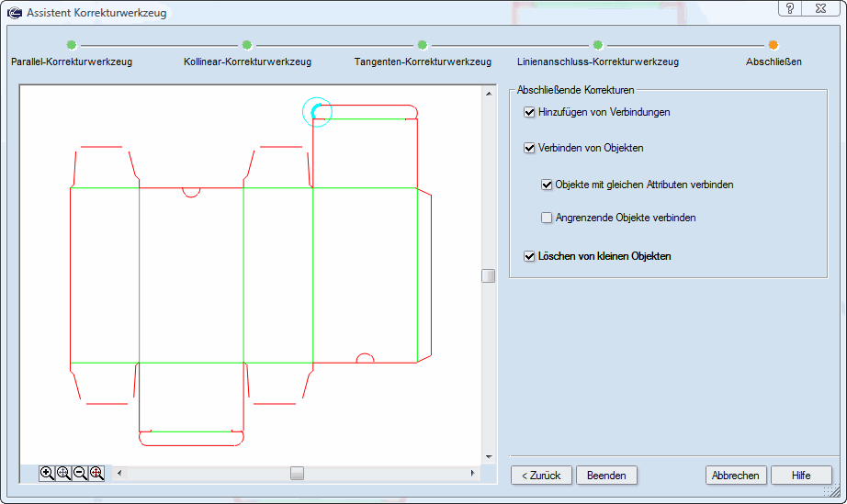This screenshot has width=847, height=504.
Task: Select the Abschließen step label
Action: [x=774, y=62]
